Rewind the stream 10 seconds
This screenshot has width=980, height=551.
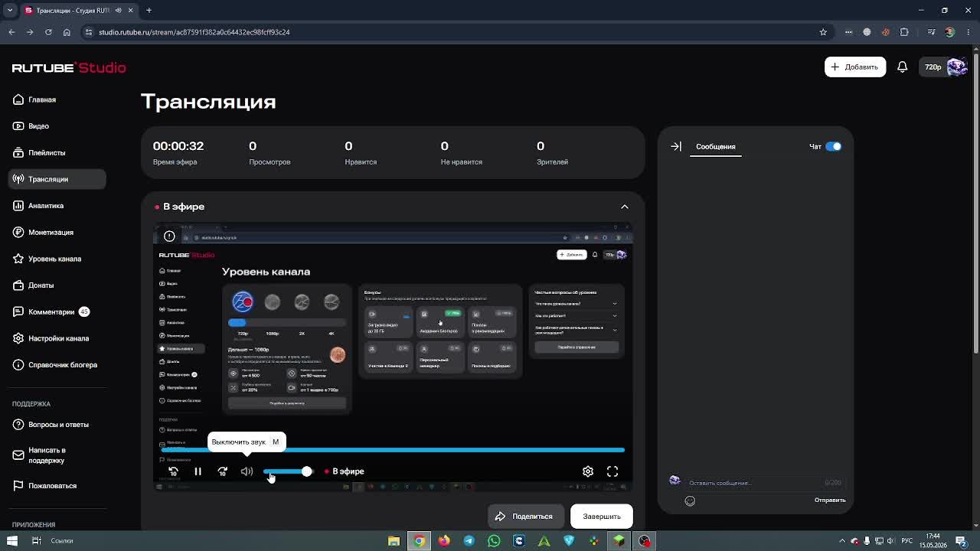coord(173,471)
